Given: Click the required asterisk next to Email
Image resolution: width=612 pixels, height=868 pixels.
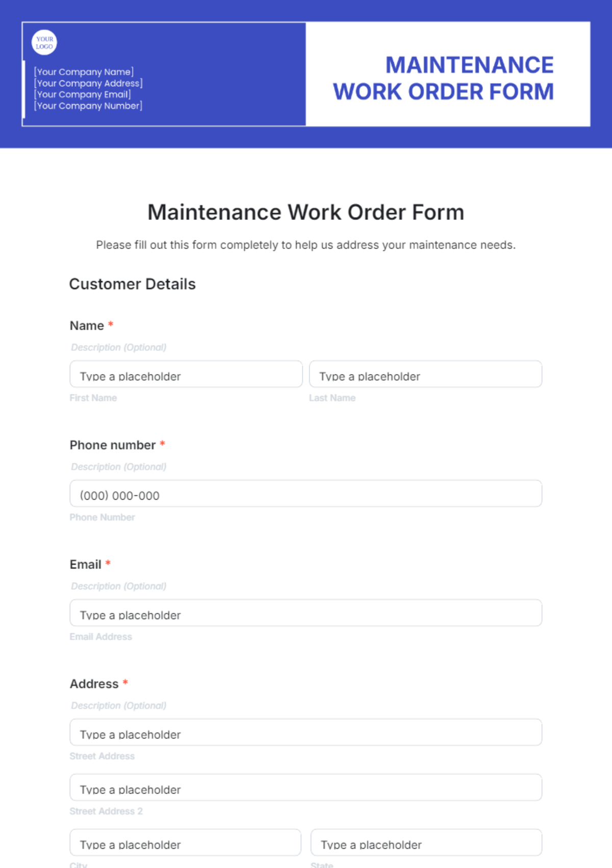Looking at the screenshot, I should tap(108, 563).
